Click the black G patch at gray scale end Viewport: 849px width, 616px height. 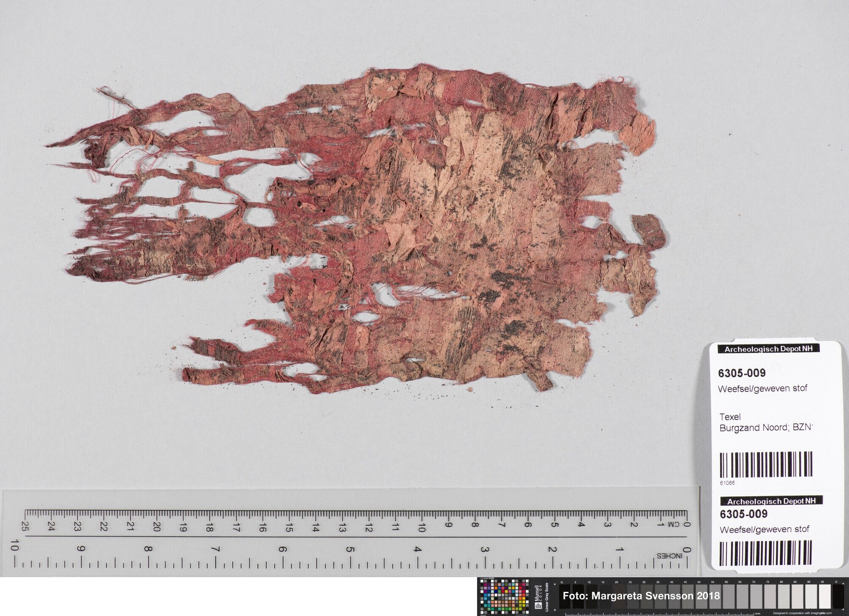(838, 596)
